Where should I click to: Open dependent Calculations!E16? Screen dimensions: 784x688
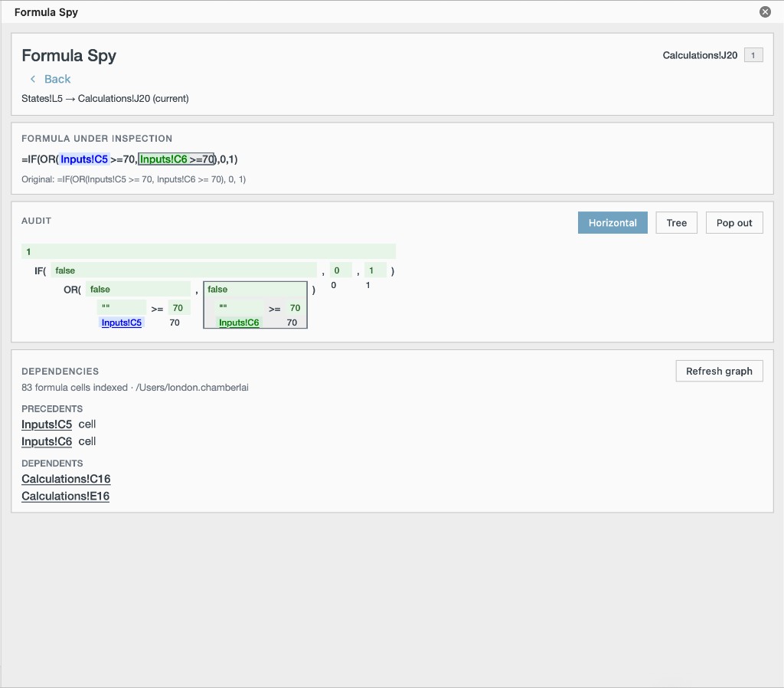tap(66, 496)
